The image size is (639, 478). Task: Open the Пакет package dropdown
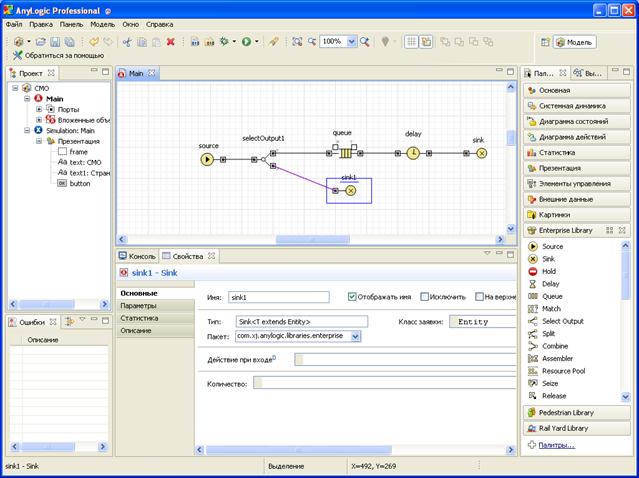[355, 337]
